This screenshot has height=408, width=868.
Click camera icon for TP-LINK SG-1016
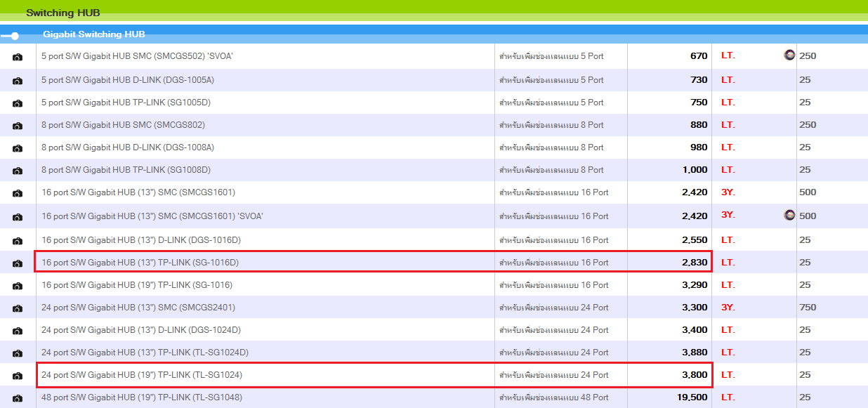coord(18,286)
